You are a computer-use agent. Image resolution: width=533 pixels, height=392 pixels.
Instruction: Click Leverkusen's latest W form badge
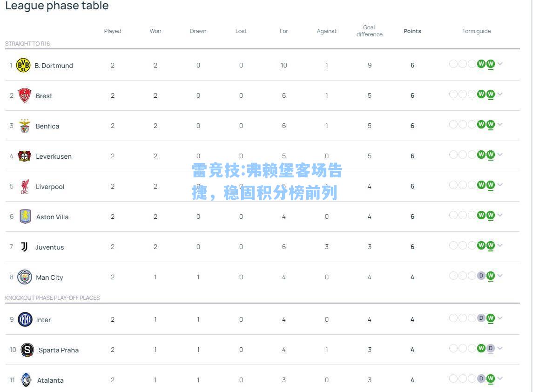(x=490, y=155)
